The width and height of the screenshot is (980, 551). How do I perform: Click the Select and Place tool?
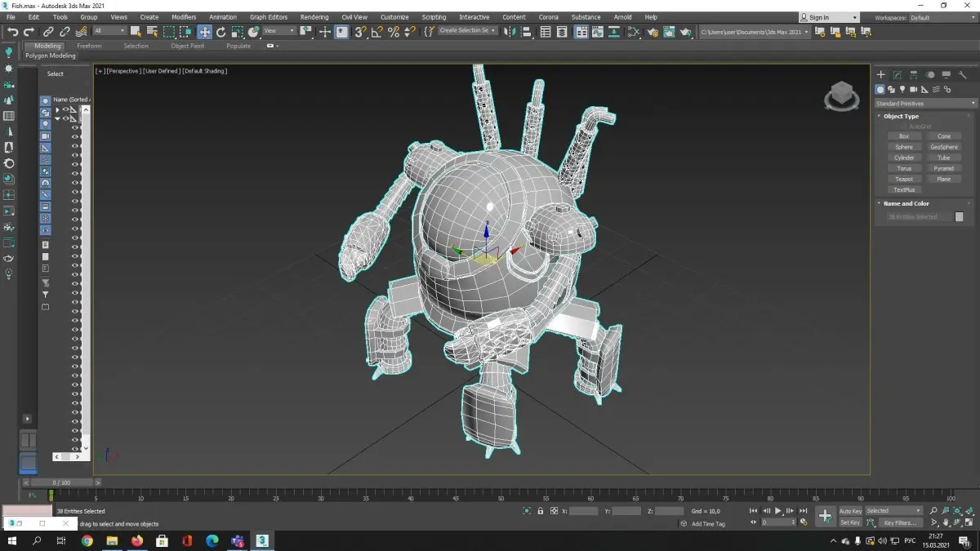254,32
